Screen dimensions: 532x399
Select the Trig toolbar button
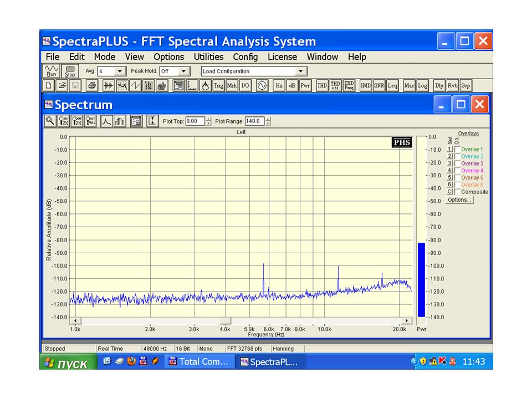pyautogui.click(x=218, y=85)
